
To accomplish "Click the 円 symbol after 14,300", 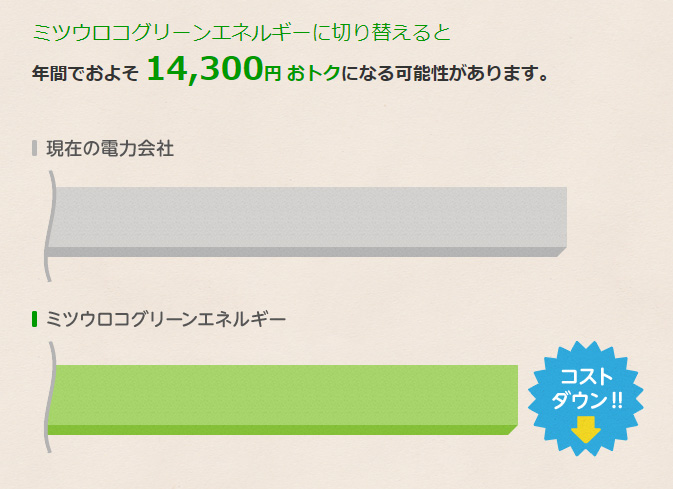I will pos(273,74).
